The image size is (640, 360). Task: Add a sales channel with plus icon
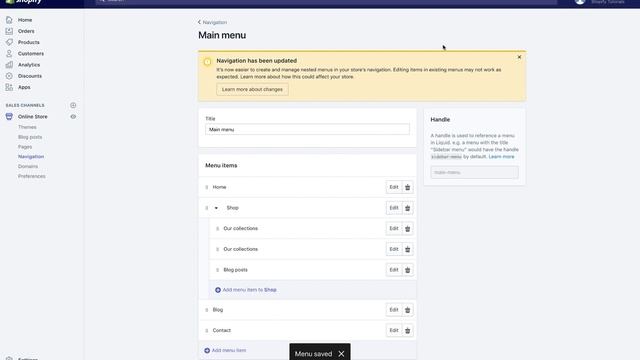(x=73, y=105)
